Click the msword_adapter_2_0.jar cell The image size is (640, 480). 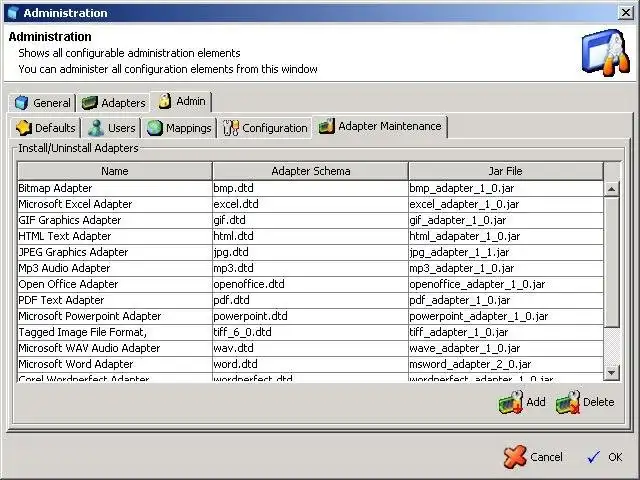506,364
